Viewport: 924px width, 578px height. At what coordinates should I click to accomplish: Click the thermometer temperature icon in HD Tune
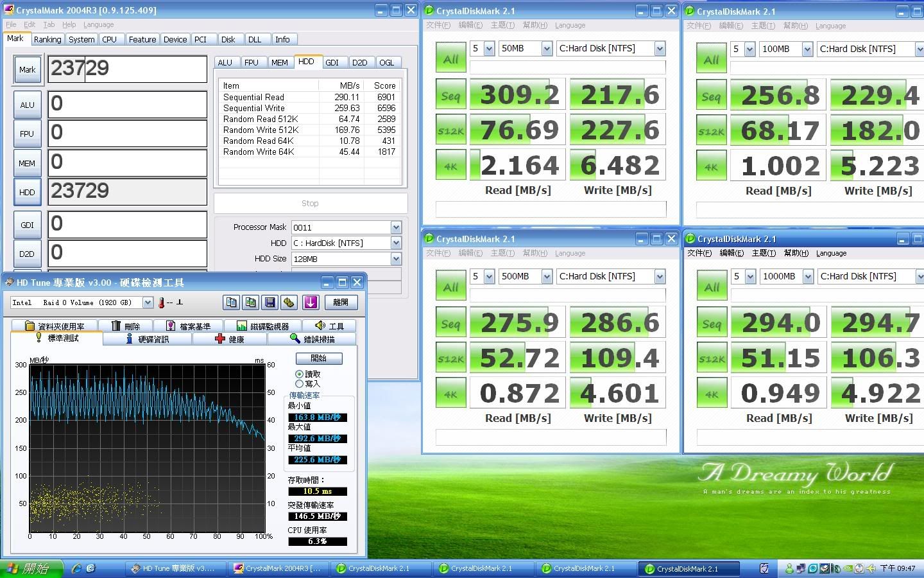[x=162, y=302]
